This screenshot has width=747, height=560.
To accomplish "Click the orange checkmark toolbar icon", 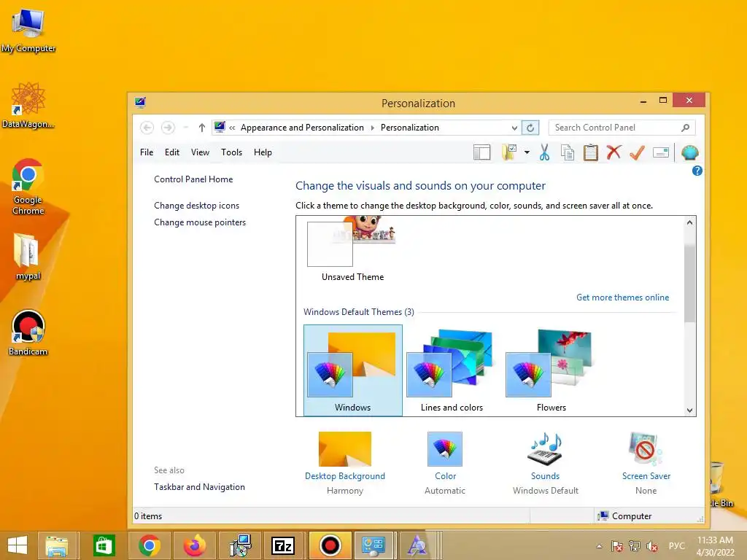I will click(x=637, y=152).
